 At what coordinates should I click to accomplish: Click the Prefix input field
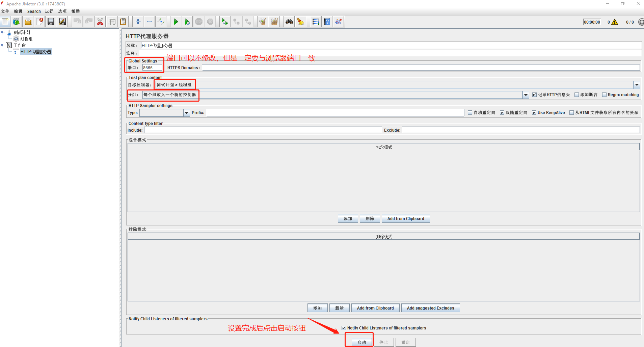(335, 113)
